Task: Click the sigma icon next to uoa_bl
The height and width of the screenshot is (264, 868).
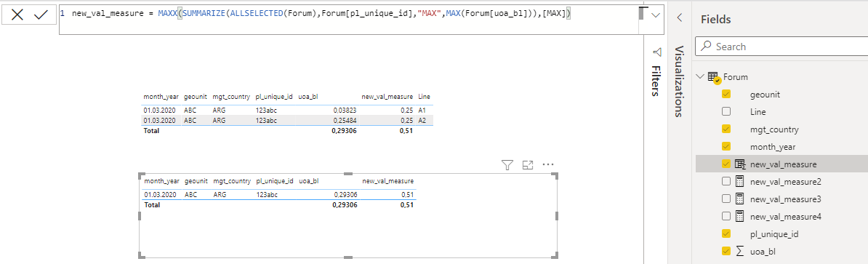Action: [x=740, y=251]
